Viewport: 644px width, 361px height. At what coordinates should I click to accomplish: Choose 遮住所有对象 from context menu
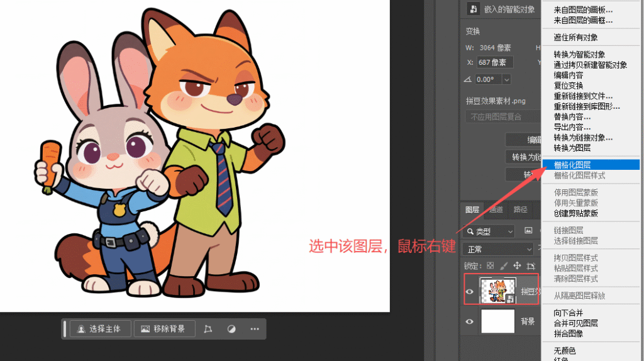click(575, 37)
